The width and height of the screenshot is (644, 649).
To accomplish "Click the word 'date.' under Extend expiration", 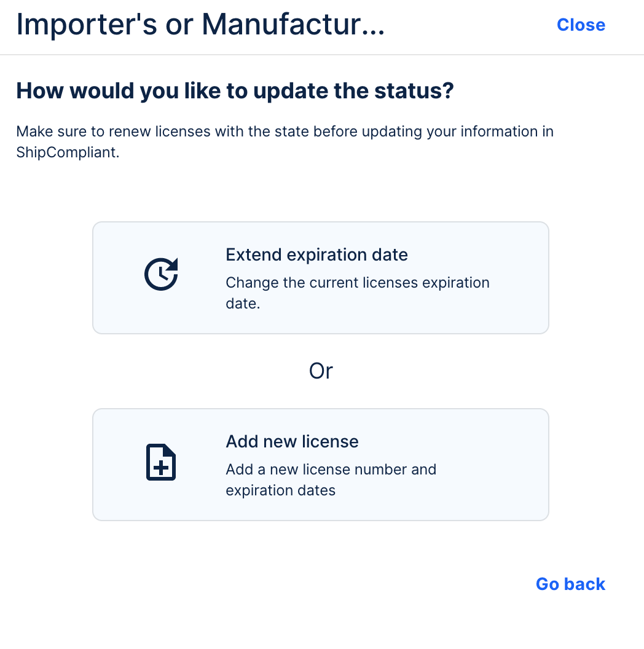I will coord(243,304).
